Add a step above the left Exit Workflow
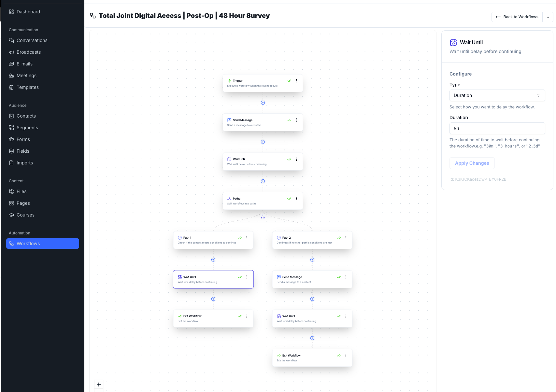This screenshot has width=556, height=392. (213, 299)
